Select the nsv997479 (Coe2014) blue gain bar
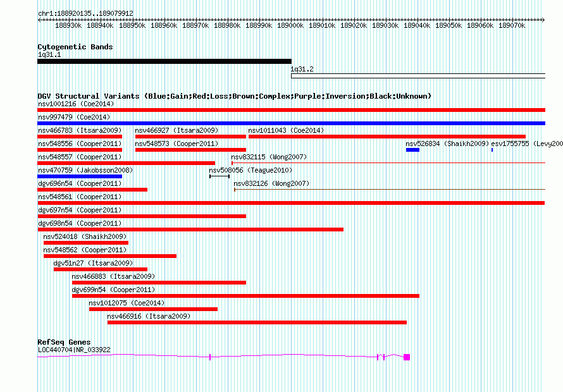This screenshot has width=563, height=392. pos(291,123)
